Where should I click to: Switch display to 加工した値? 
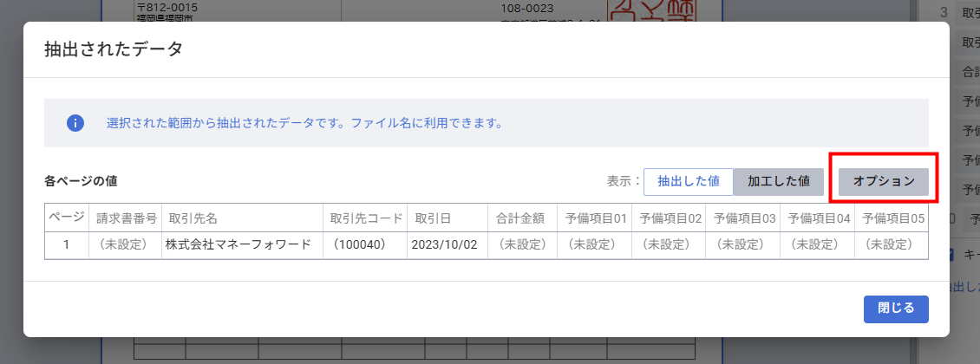(x=779, y=181)
